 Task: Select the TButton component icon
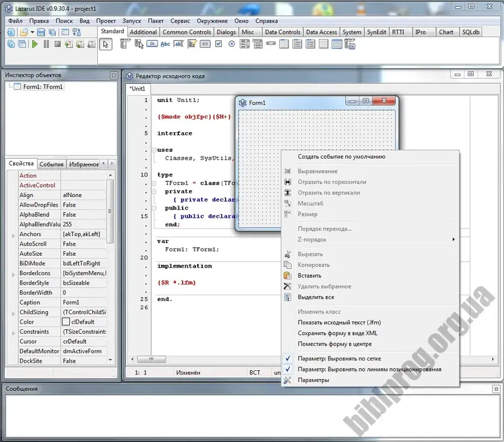152,43
